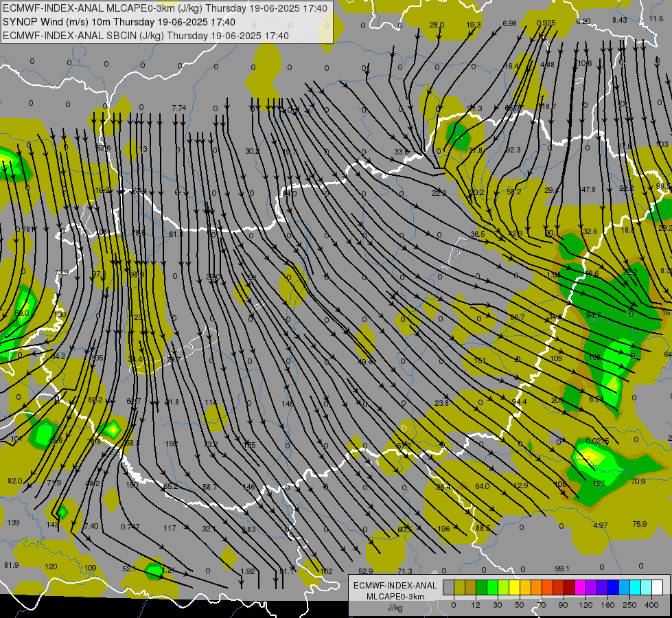
Task: Click the cyan legend swatch
Action: coord(635,587)
